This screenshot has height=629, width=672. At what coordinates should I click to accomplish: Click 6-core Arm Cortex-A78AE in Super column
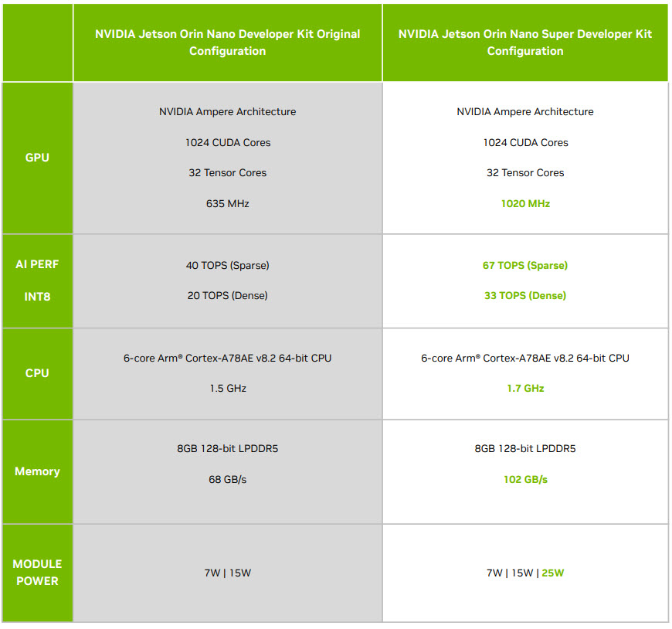pyautogui.click(x=525, y=358)
